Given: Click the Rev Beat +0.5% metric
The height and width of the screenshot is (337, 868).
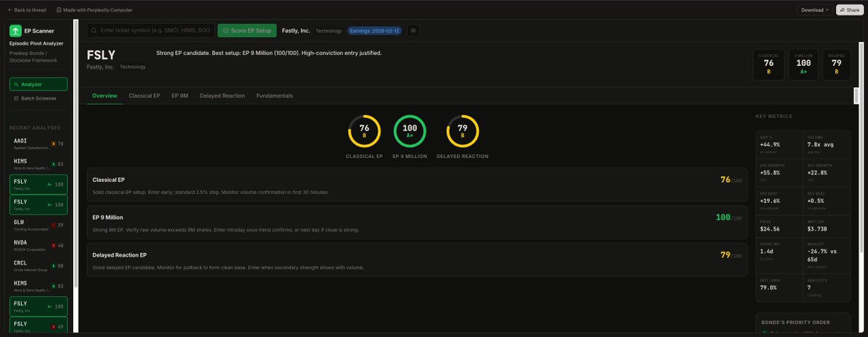Looking at the screenshot, I should [x=827, y=201].
